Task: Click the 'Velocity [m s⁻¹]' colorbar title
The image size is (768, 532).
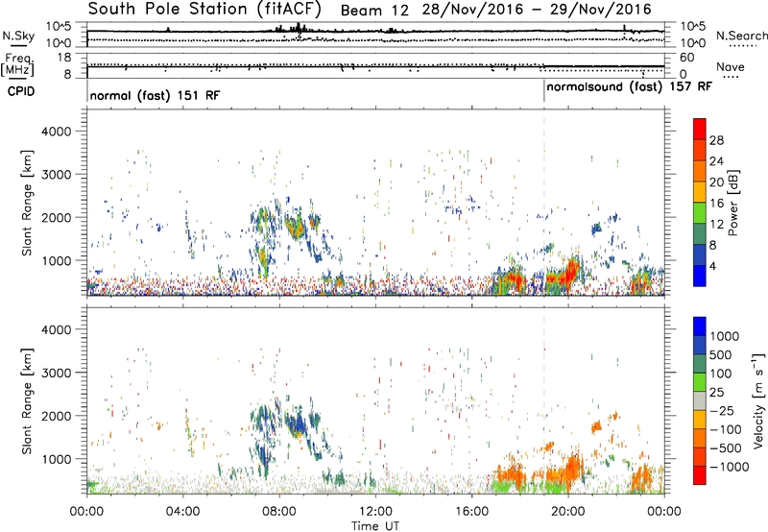Action: pyautogui.click(x=758, y=400)
